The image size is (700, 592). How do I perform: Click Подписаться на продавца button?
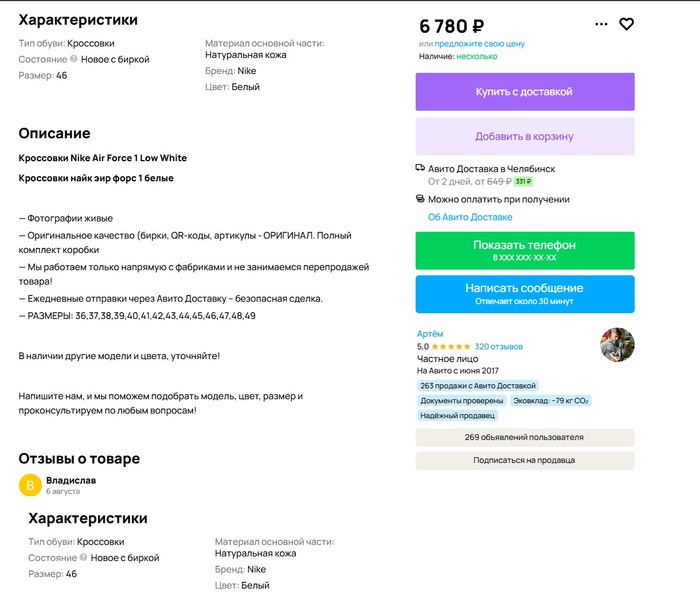click(525, 460)
